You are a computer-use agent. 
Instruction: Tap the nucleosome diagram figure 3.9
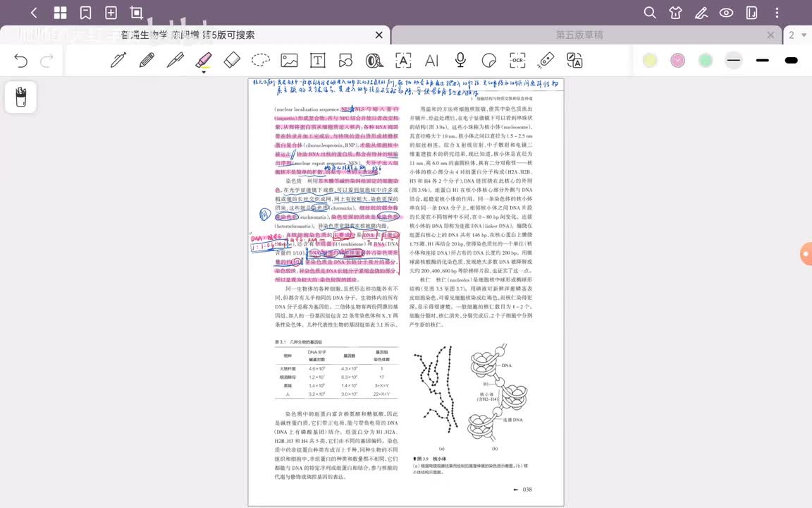(472, 397)
